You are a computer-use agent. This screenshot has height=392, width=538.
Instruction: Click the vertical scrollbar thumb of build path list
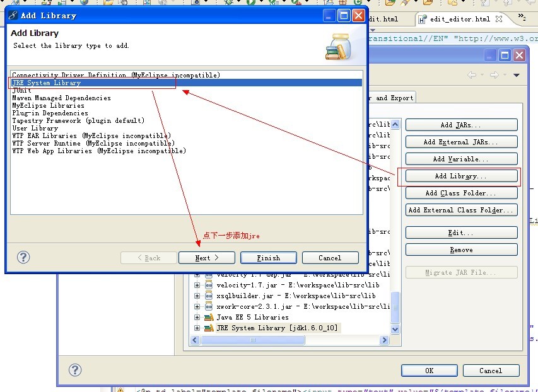(395, 308)
